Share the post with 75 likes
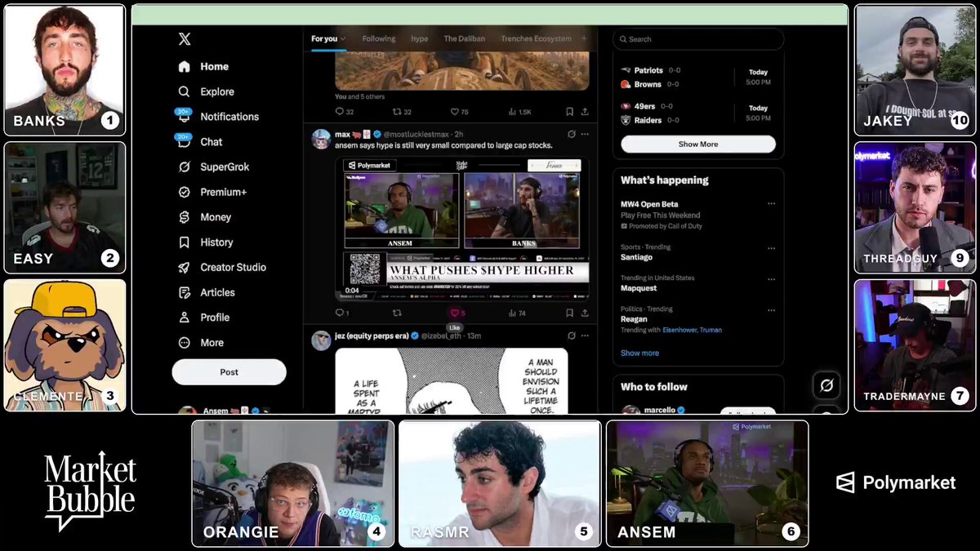Viewport: 980px width, 551px height. click(585, 112)
